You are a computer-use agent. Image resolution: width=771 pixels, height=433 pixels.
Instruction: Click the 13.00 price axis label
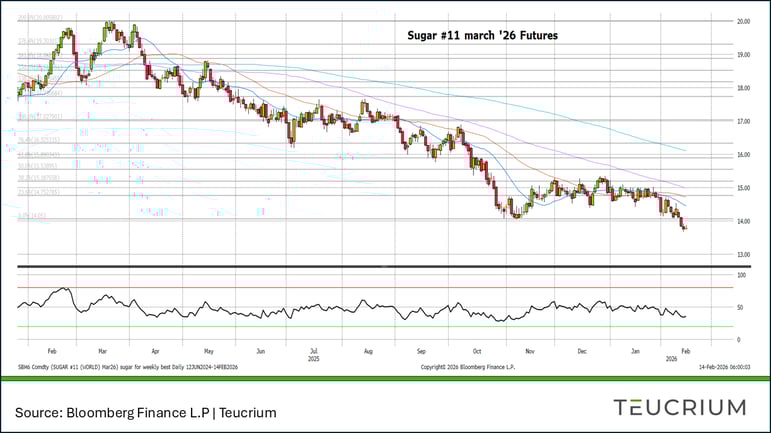[743, 254]
